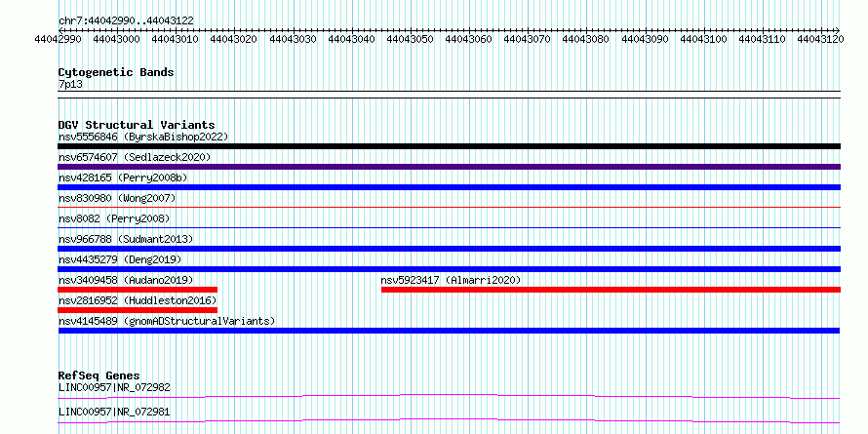Open variant nsv6574607 (Sedlazeck2020) label
The width and height of the screenshot is (868, 434).
pos(135,157)
